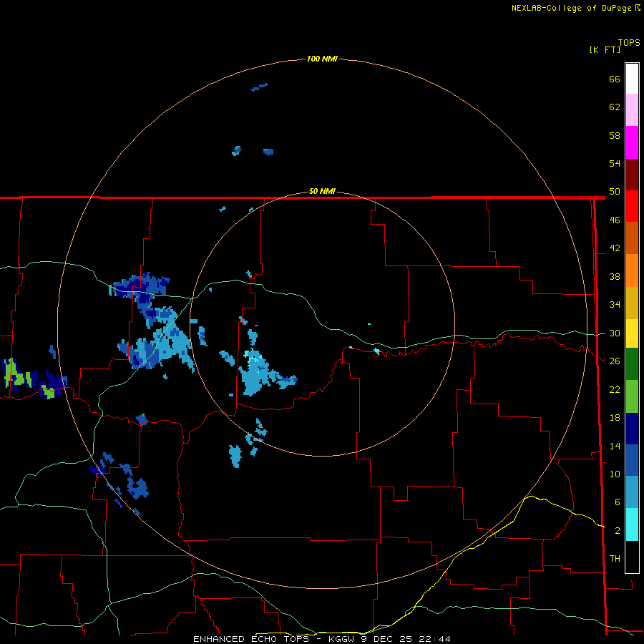Click the white color band above 66 in the legend
This screenshot has height=644, width=644.
click(632, 79)
